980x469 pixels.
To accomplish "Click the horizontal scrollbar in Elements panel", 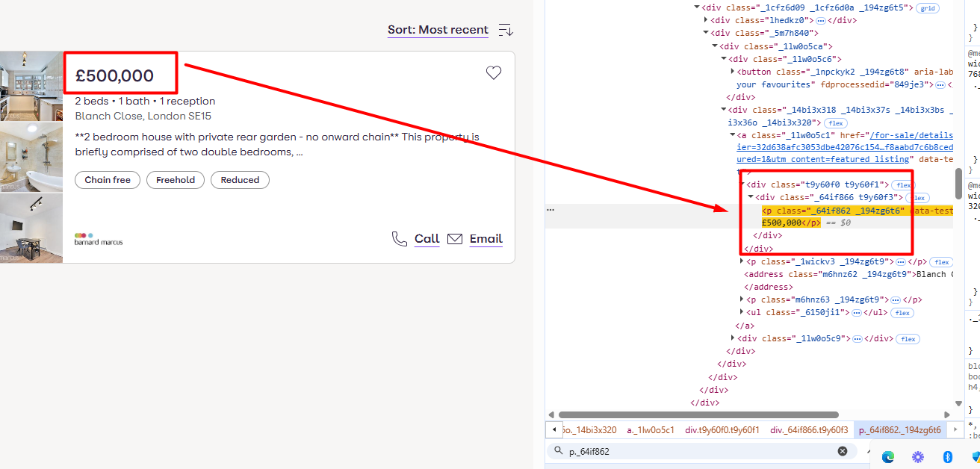I will pos(698,414).
